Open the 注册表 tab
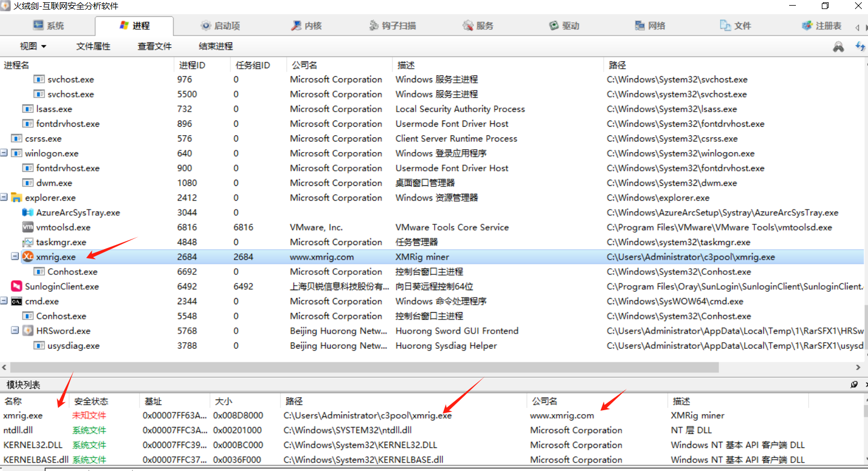Image resolution: width=868 pixels, height=471 pixels. tap(821, 25)
